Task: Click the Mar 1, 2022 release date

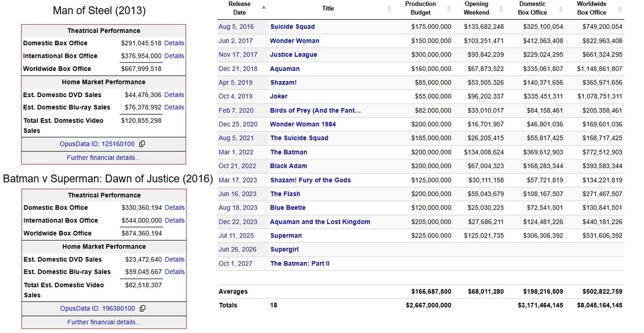Action: (x=236, y=152)
